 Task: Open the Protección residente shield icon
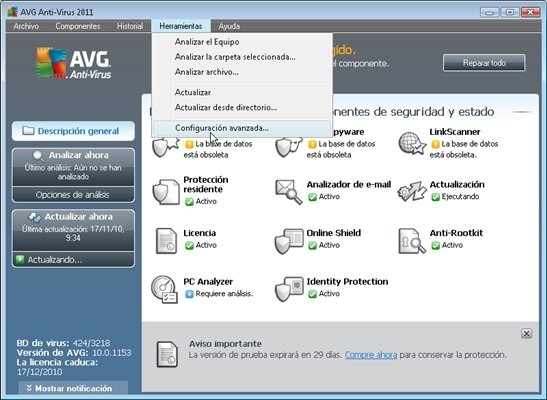click(x=166, y=192)
